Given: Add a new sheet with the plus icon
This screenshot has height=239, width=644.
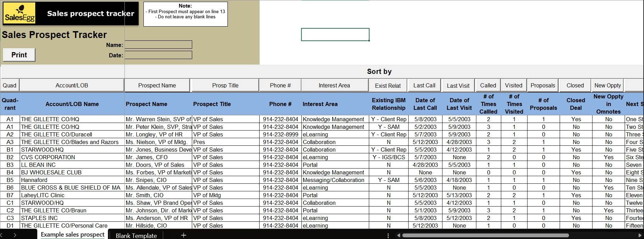Looking at the screenshot, I should click(184, 235).
